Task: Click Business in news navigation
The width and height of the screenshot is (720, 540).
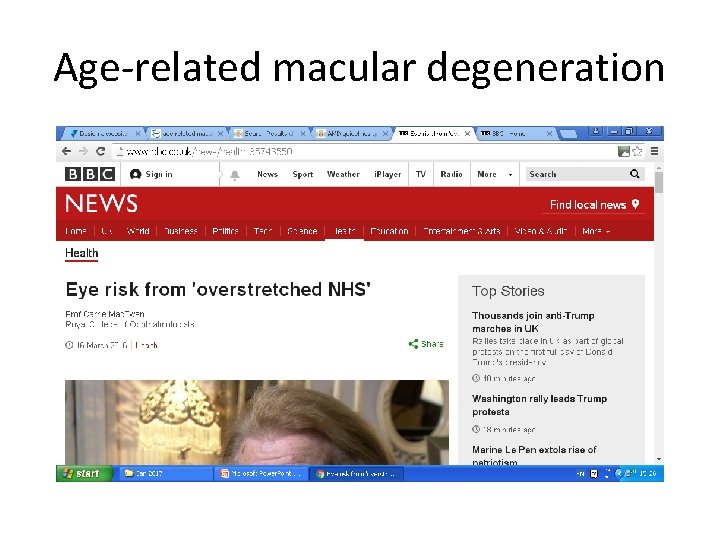Action: point(180,231)
